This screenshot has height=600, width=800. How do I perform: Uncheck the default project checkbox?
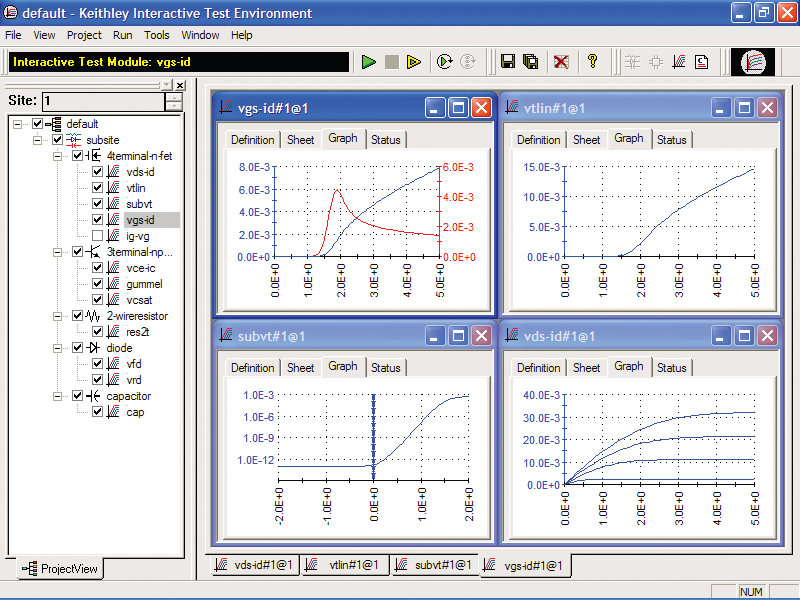click(37, 123)
